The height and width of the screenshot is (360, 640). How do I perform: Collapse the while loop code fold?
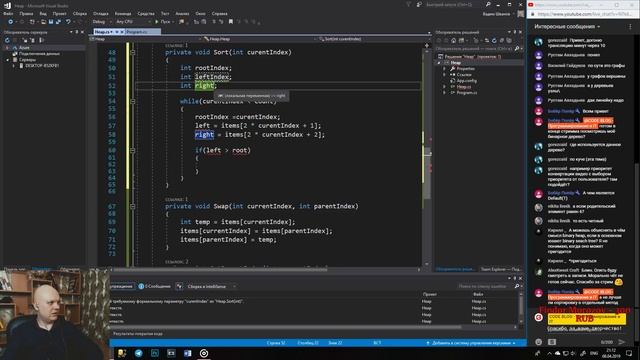click(133, 101)
